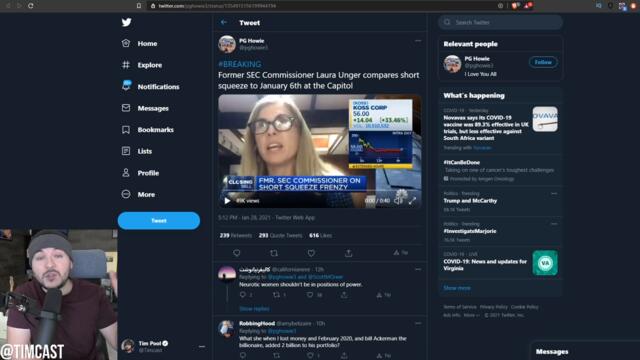Open the #BREAKING hashtag
The width and height of the screenshot is (640, 360).
coord(240,64)
